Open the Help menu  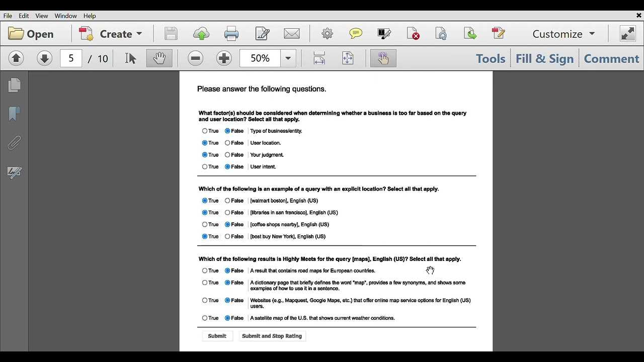coord(90,16)
